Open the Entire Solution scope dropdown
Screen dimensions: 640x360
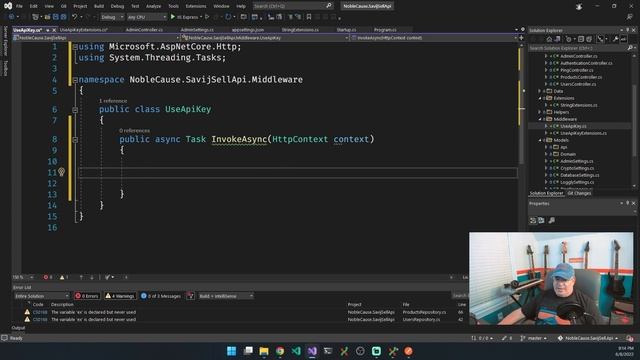[x=42, y=296]
